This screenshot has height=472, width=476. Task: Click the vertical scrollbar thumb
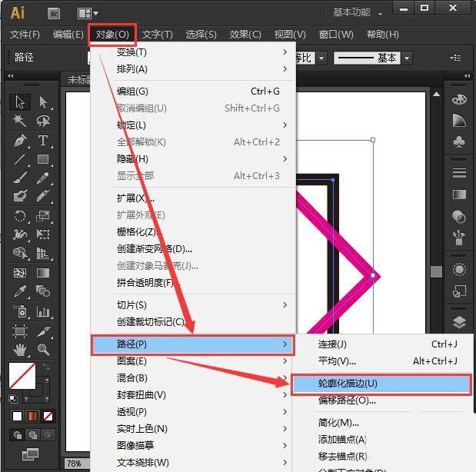(436, 271)
